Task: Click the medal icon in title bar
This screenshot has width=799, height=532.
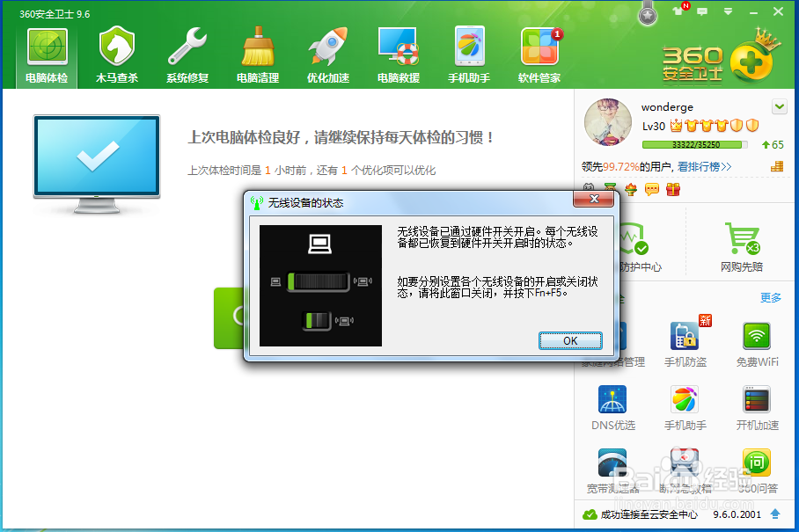Action: click(648, 14)
